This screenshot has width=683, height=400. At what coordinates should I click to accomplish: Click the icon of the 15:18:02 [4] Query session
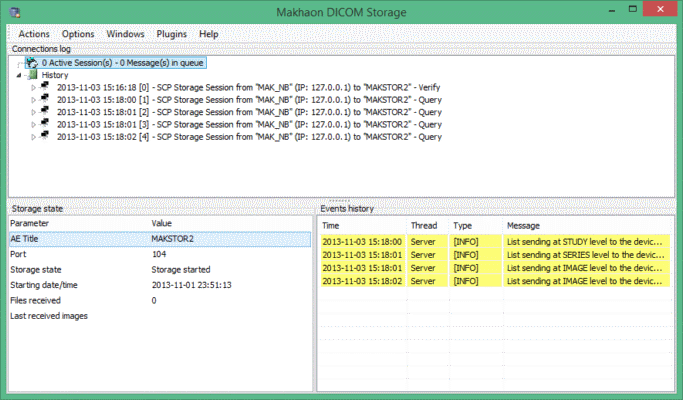[46, 136]
